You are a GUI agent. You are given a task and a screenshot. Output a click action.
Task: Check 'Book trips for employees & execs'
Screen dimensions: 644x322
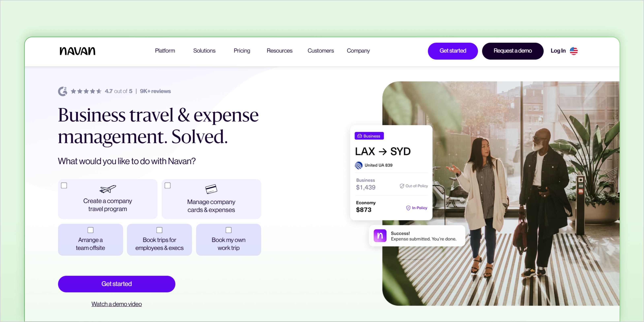coord(159,230)
